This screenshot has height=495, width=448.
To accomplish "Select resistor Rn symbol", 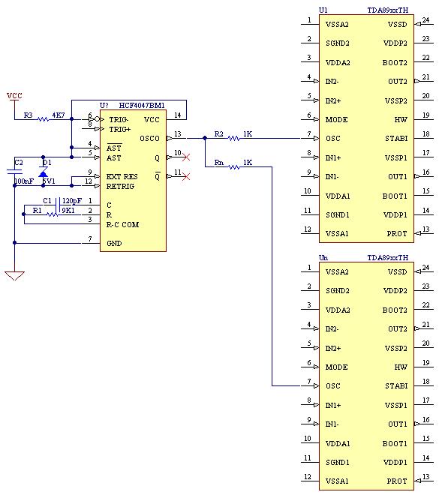I will (234, 166).
